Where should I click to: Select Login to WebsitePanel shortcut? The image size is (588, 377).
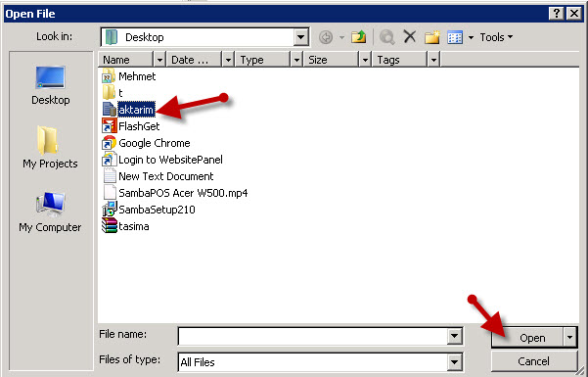pyautogui.click(x=170, y=160)
